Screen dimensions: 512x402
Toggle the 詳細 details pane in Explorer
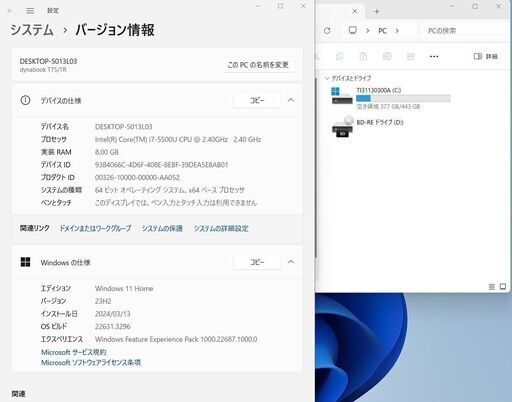coord(486,56)
